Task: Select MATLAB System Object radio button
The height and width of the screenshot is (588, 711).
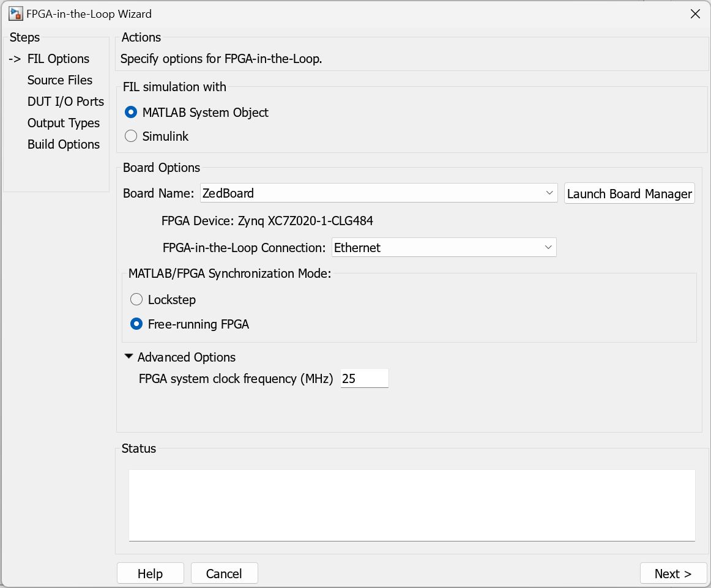Action: pos(130,113)
